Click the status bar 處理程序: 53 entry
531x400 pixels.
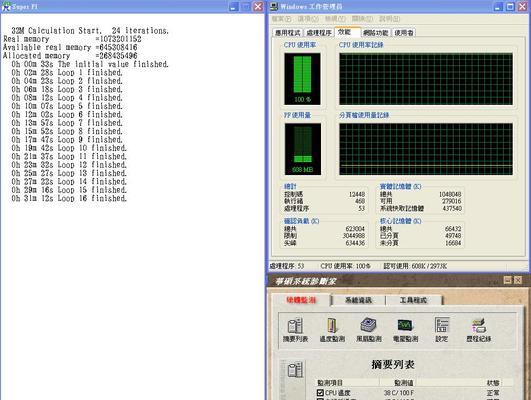[x=287, y=266]
